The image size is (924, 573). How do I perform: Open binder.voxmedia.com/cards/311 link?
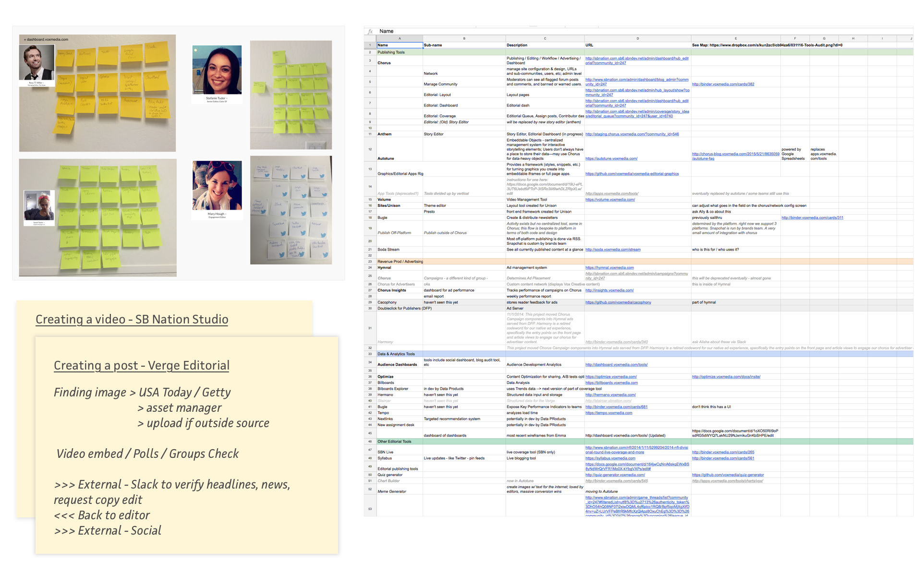click(812, 218)
